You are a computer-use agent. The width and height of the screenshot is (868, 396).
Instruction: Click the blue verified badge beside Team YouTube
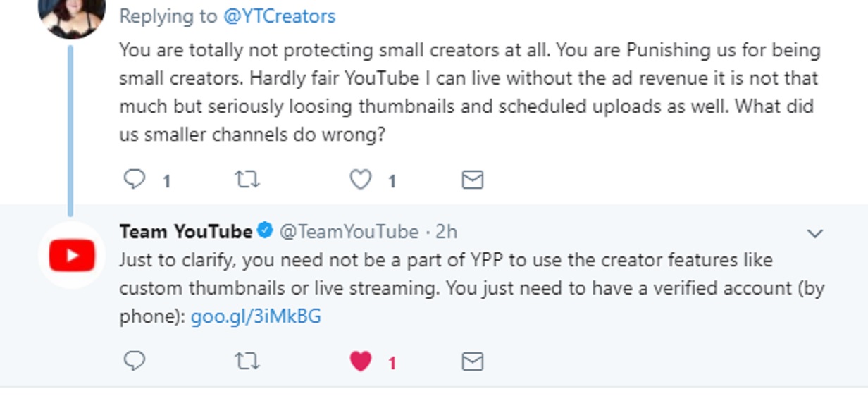click(265, 230)
